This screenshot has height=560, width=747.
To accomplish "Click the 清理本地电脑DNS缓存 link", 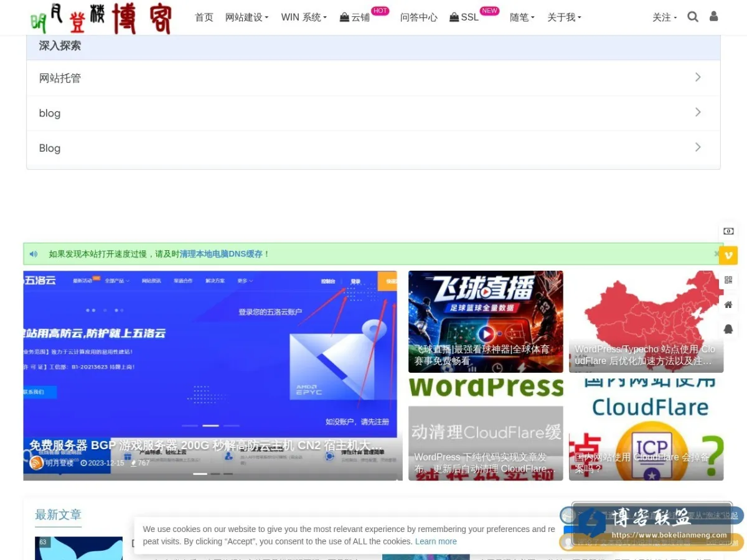I will point(221,254).
